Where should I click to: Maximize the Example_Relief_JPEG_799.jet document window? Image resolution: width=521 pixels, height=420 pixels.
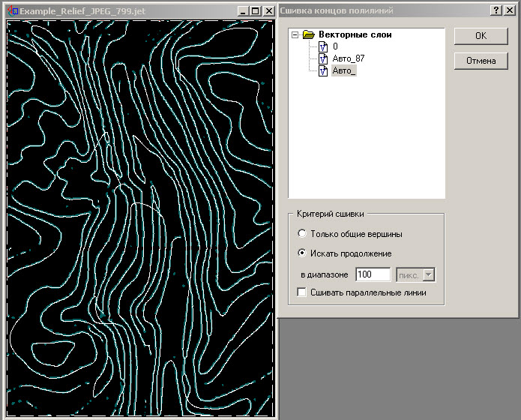(256, 11)
